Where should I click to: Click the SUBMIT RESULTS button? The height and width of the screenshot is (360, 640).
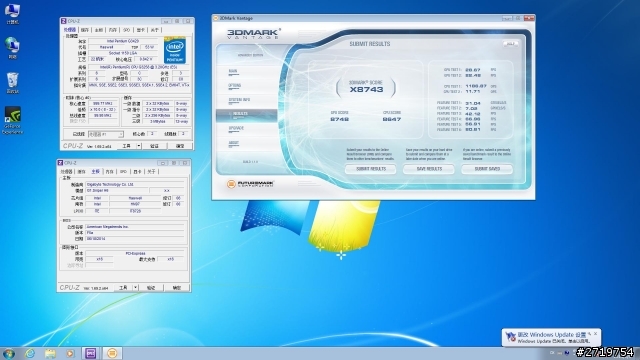click(371, 169)
